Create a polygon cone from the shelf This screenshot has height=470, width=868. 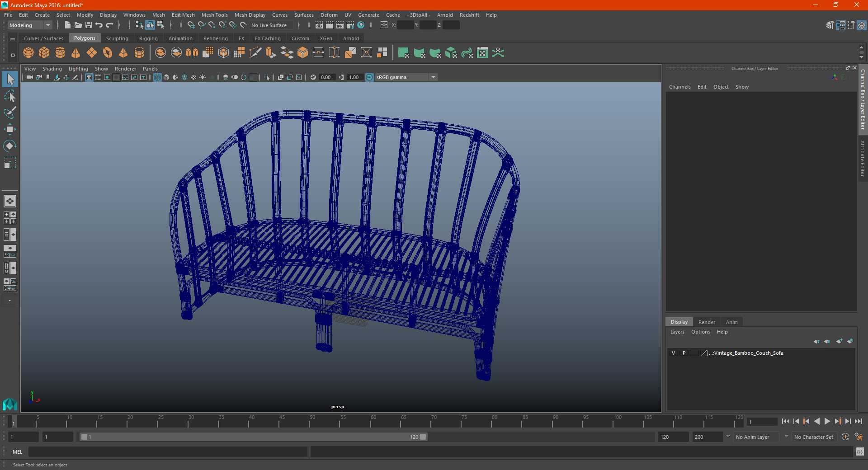tap(76, 53)
